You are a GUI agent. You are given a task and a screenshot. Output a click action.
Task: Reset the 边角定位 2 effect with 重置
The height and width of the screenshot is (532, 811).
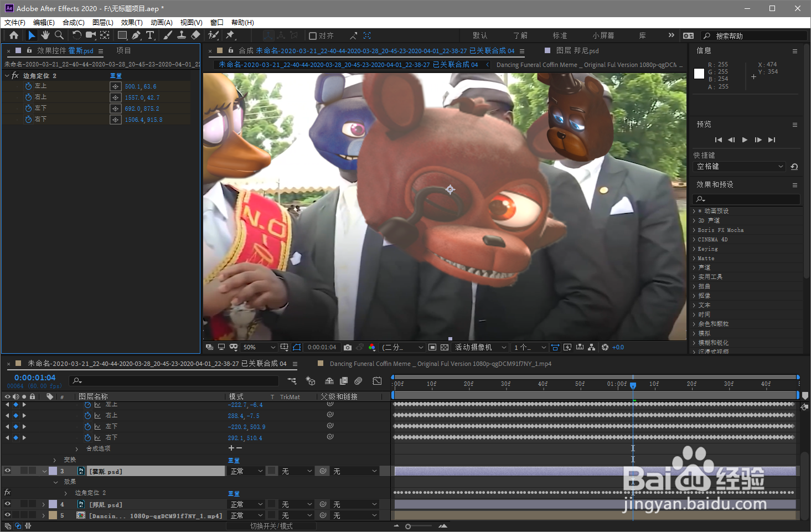tap(116, 76)
